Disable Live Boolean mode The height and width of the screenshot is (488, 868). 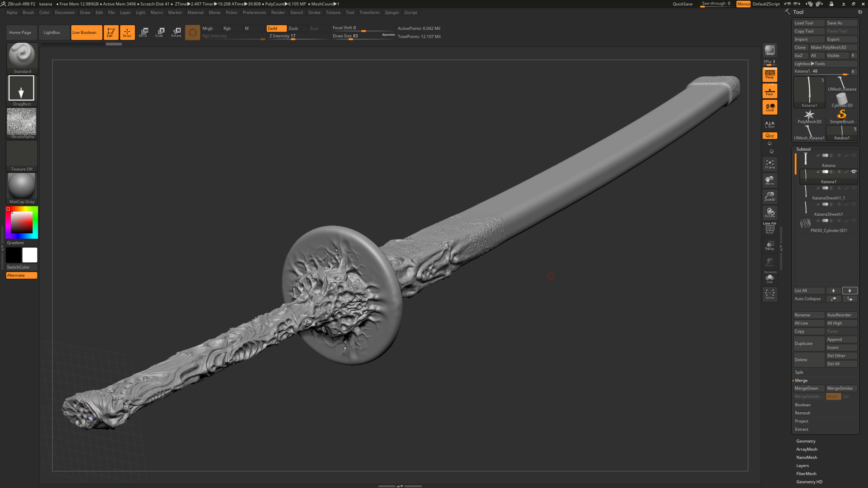[86, 32]
